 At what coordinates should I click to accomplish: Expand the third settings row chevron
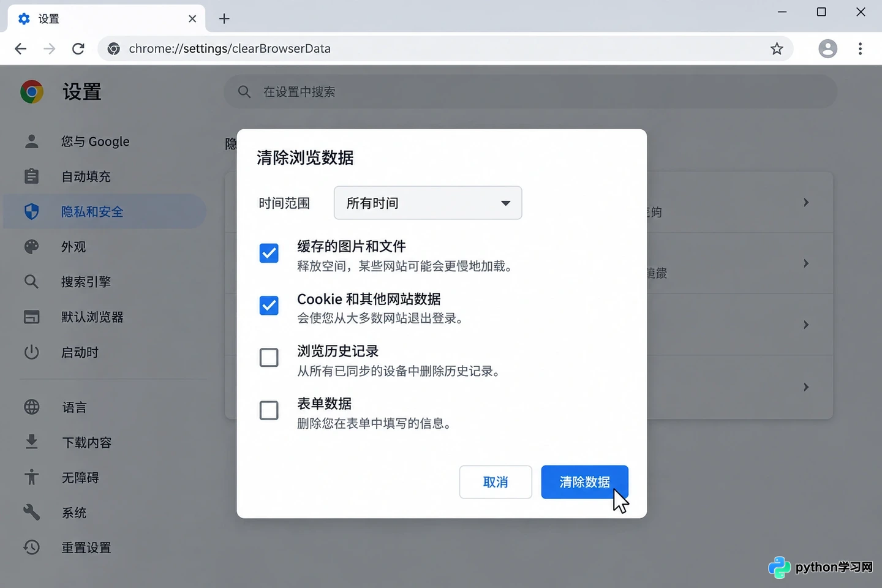806,325
